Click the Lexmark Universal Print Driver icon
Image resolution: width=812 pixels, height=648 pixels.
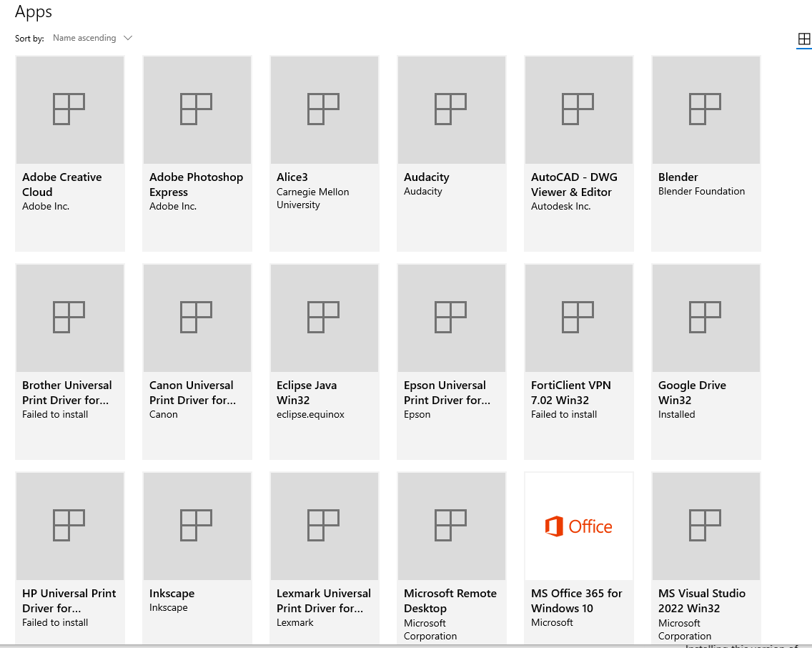(325, 526)
